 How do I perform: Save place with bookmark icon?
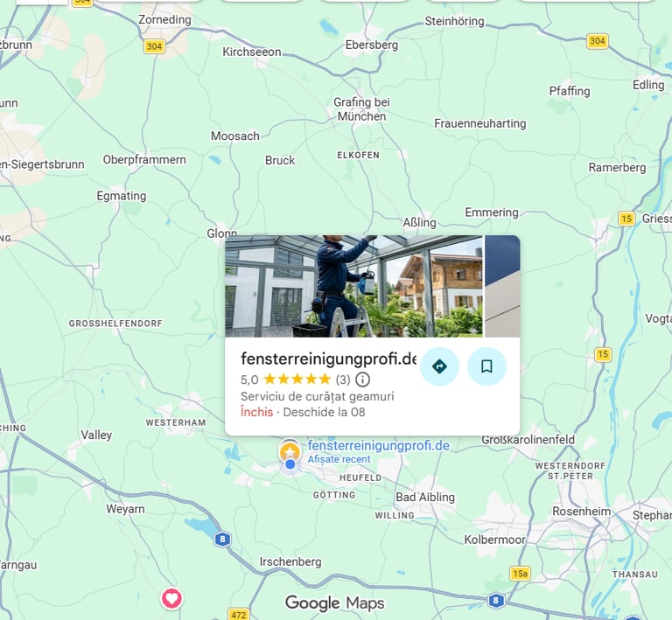click(x=486, y=366)
